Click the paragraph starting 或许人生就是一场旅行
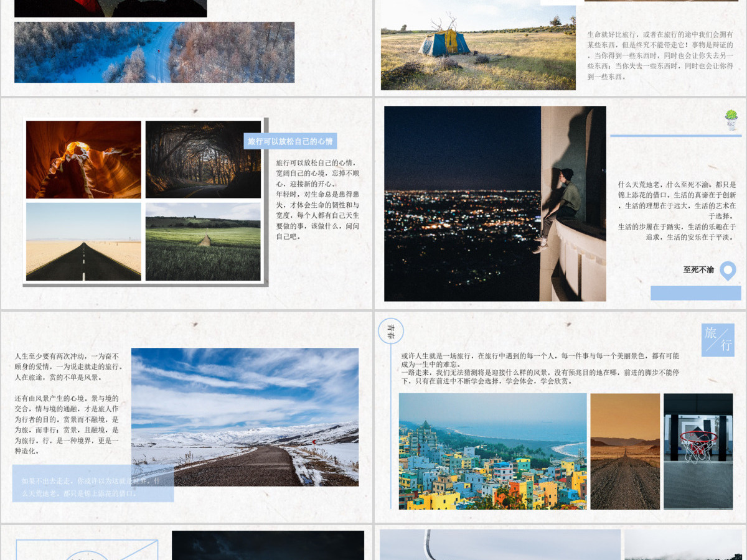Screen dimensions: 747x560 [540, 360]
